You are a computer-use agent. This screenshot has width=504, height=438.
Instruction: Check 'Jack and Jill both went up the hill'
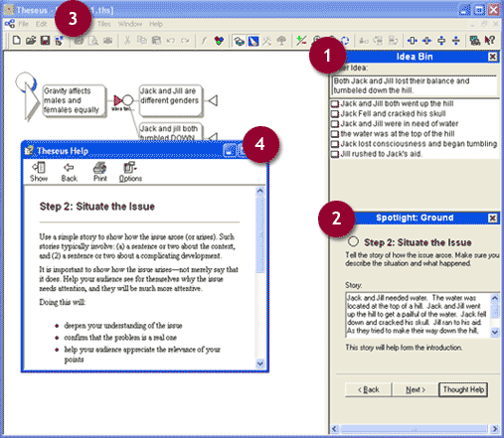tap(335, 104)
